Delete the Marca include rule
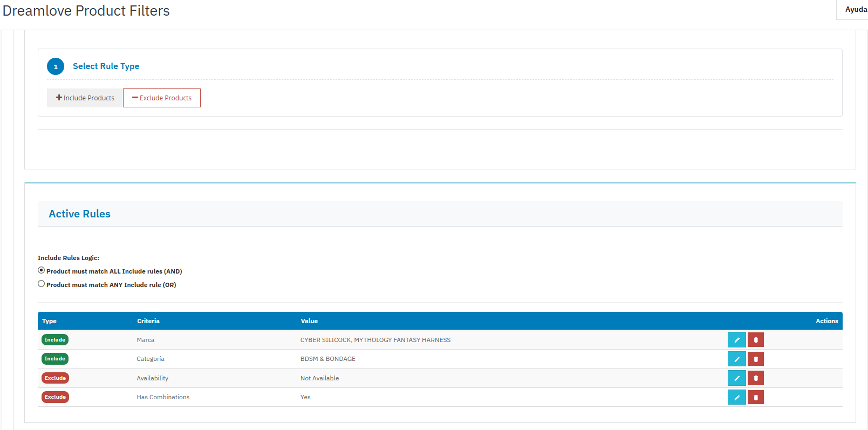868x430 pixels. 755,340
